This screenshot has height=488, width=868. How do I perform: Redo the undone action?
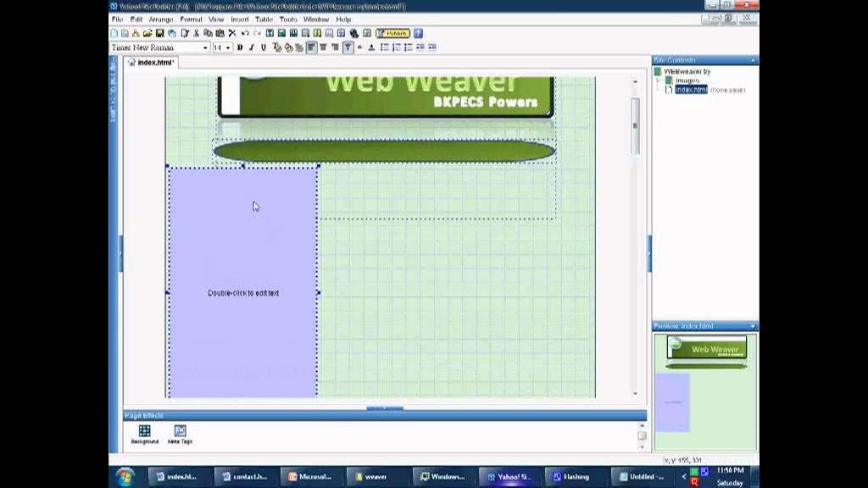point(258,33)
